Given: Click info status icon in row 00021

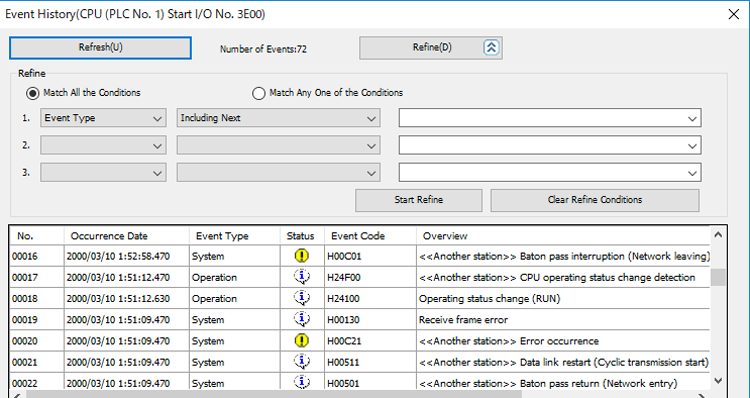Looking at the screenshot, I should click(x=301, y=362).
